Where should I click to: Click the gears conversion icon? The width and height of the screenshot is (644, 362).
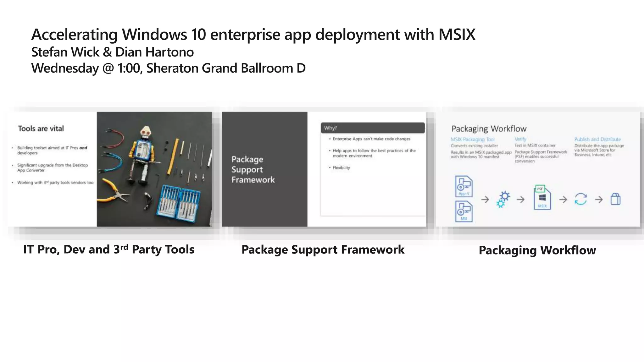tap(503, 199)
